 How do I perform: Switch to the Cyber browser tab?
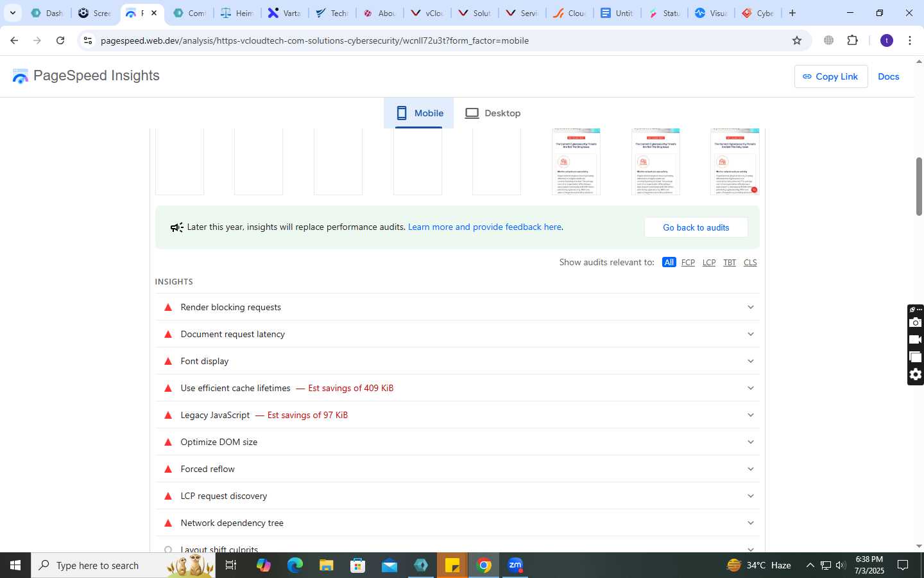point(758,13)
